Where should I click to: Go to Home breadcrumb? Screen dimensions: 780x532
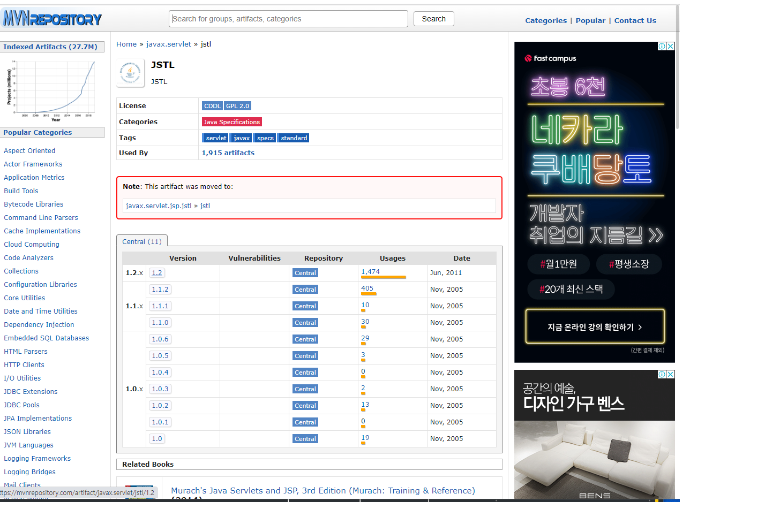[x=126, y=44]
